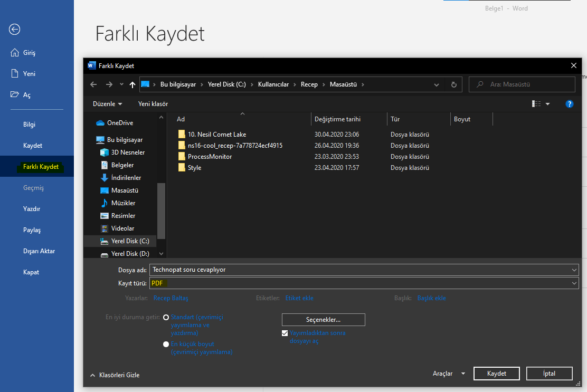This screenshot has width=587, height=392.
Task: Open the Seçenekler... options button
Action: 324,320
